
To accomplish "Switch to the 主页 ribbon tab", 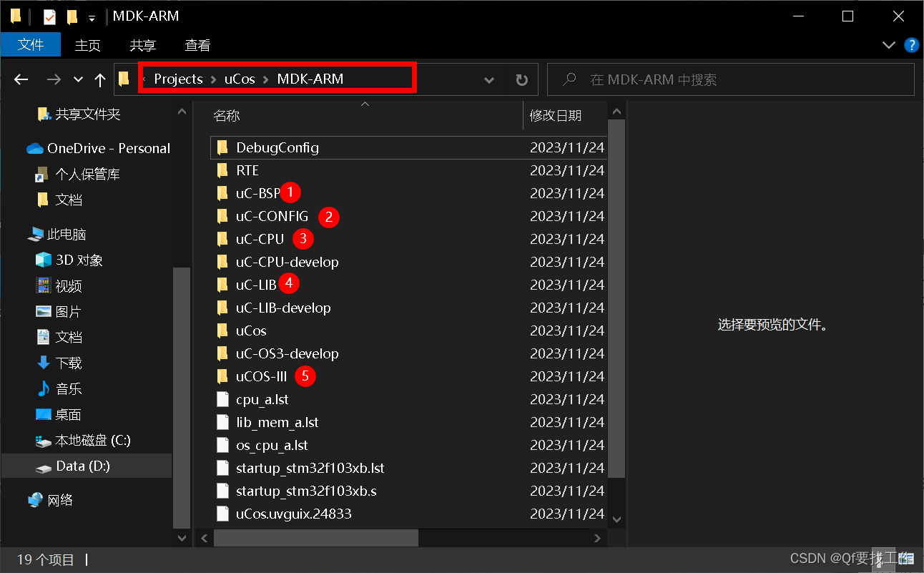I will click(x=88, y=45).
